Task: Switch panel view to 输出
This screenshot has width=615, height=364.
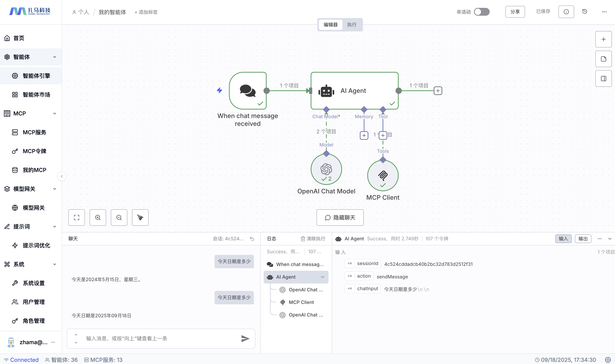Action: tap(583, 239)
